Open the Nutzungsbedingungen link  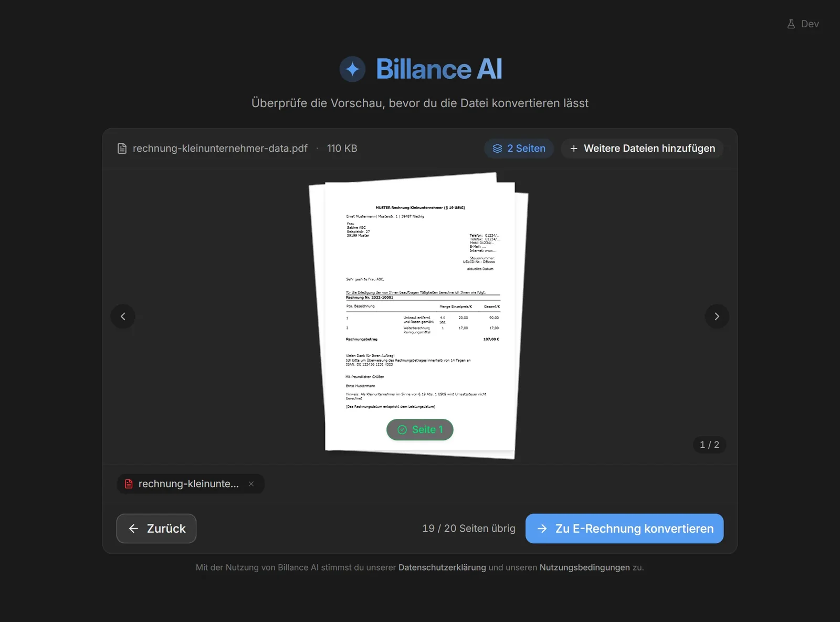tap(584, 567)
